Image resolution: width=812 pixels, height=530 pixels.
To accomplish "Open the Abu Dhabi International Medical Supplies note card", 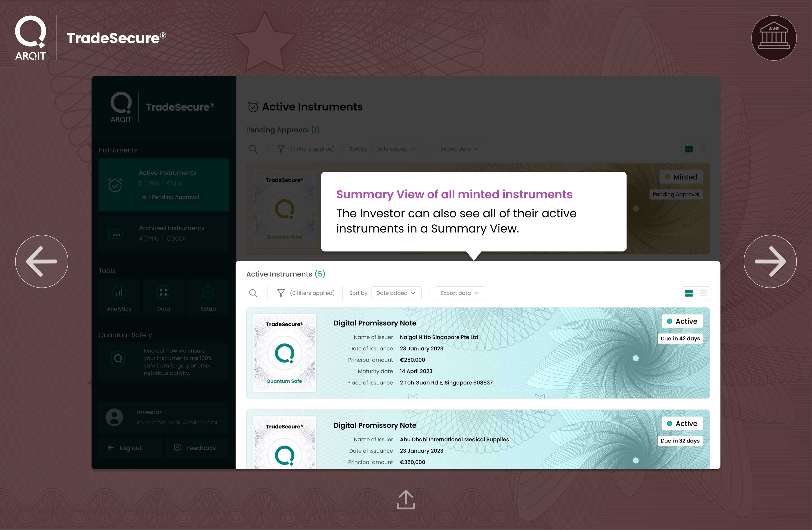I will coord(478,440).
